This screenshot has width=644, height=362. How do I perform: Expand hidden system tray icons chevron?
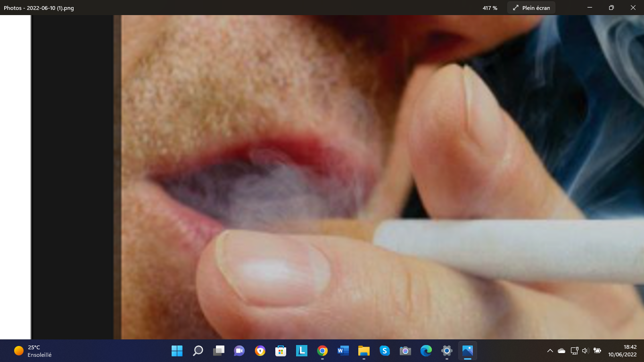pyautogui.click(x=550, y=351)
